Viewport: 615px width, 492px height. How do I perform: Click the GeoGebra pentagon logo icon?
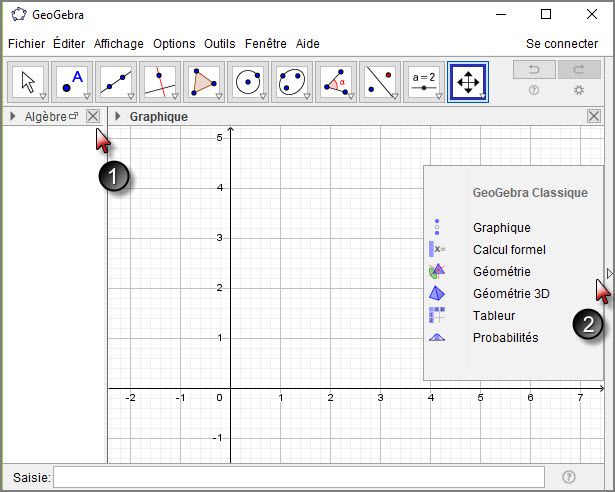tap(18, 15)
